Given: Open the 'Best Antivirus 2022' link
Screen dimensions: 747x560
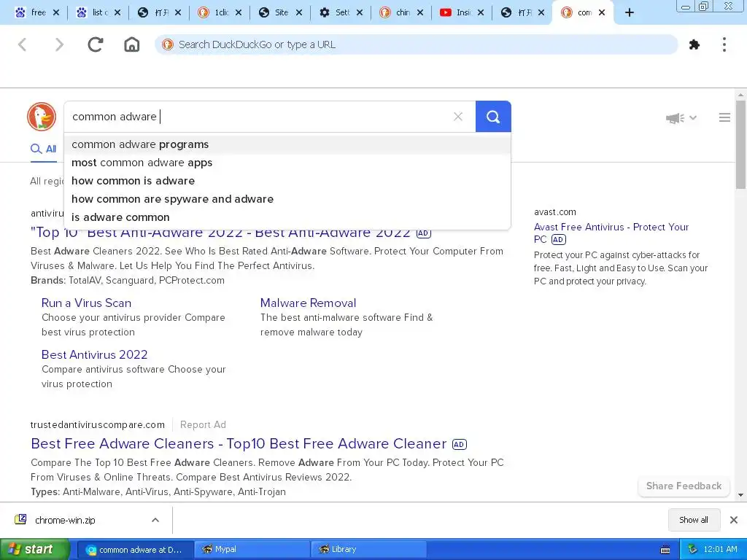Looking at the screenshot, I should tap(94, 355).
